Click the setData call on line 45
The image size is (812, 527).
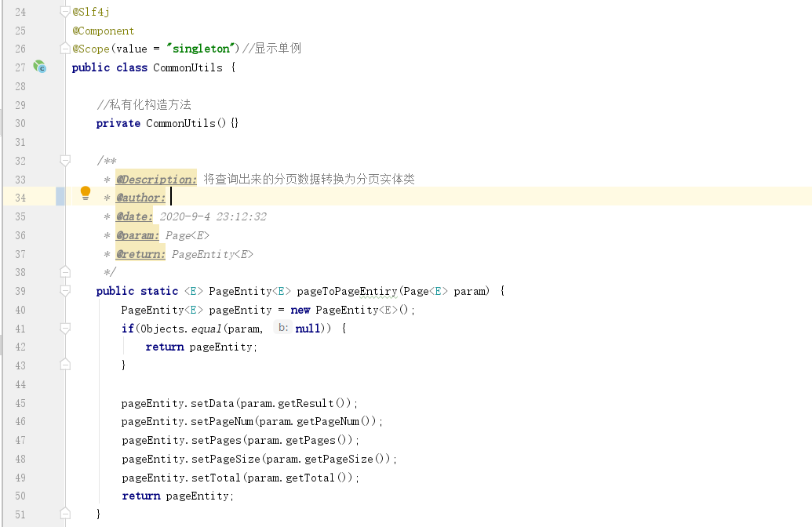(x=213, y=403)
